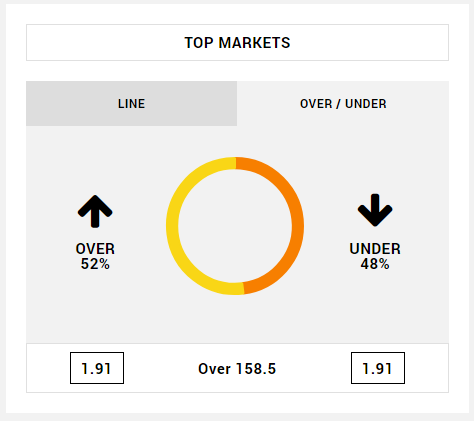474x421 pixels.
Task: Open the OVER / UNDER tab
Action: coord(343,104)
